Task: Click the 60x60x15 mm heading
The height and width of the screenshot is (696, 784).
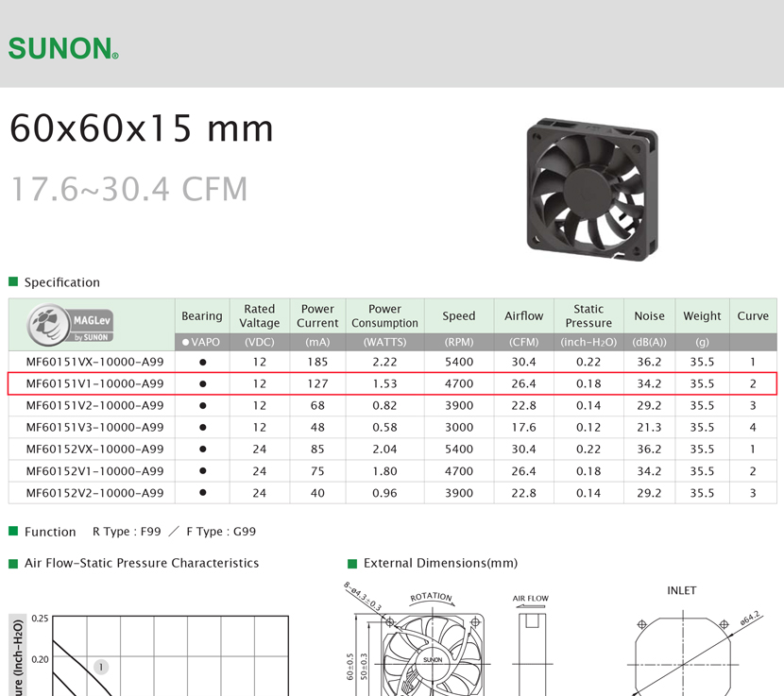Action: (x=142, y=128)
